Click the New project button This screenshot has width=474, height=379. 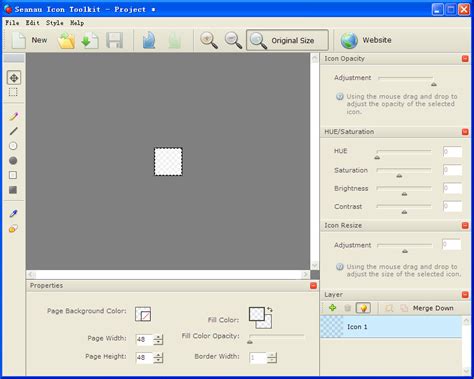(29, 40)
